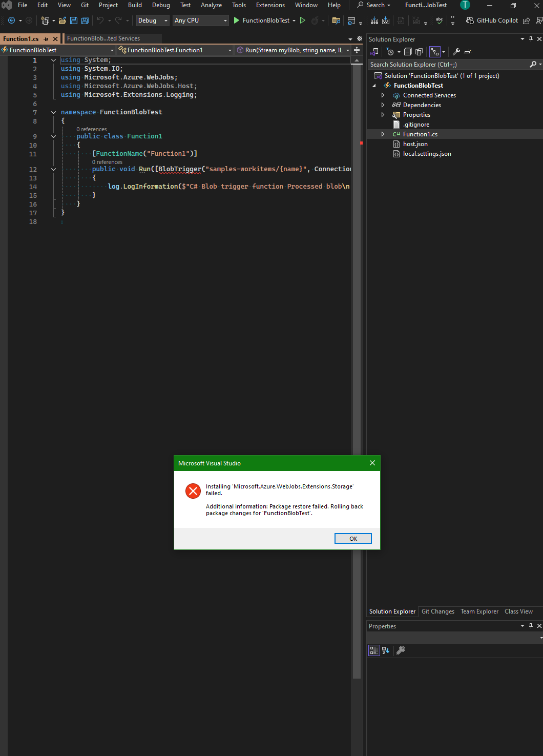Open GitHub Copilot from the toolbar
The width and height of the screenshot is (543, 756).
pos(492,21)
